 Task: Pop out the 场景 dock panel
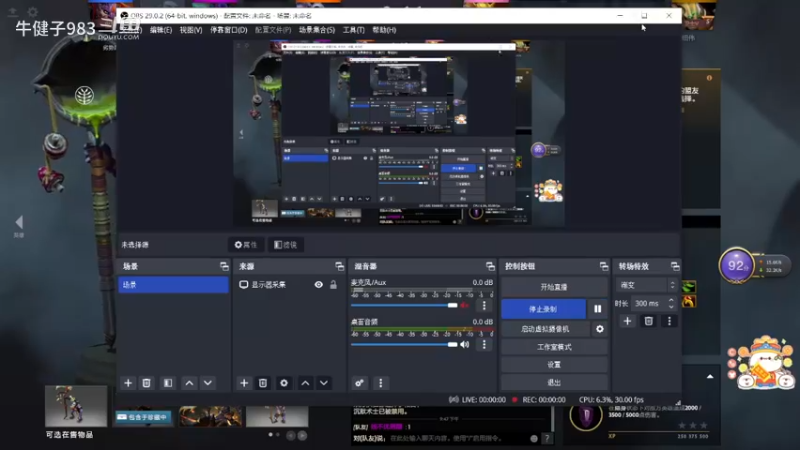click(224, 266)
